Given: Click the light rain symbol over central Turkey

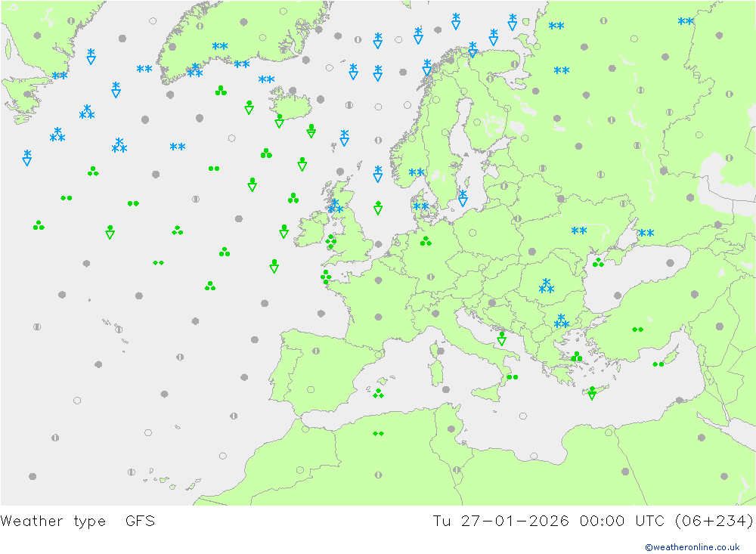Looking at the screenshot, I should (637, 330).
